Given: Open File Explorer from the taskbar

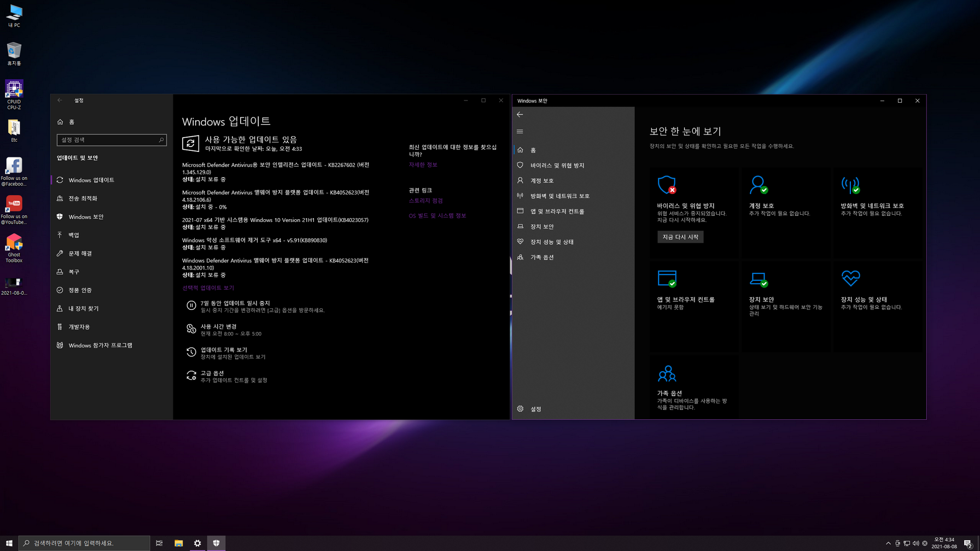Looking at the screenshot, I should [x=178, y=543].
